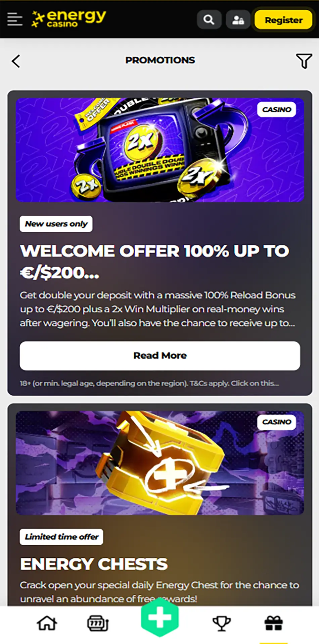Open the hamburger menu
The height and width of the screenshot is (644, 319).
pyautogui.click(x=15, y=19)
